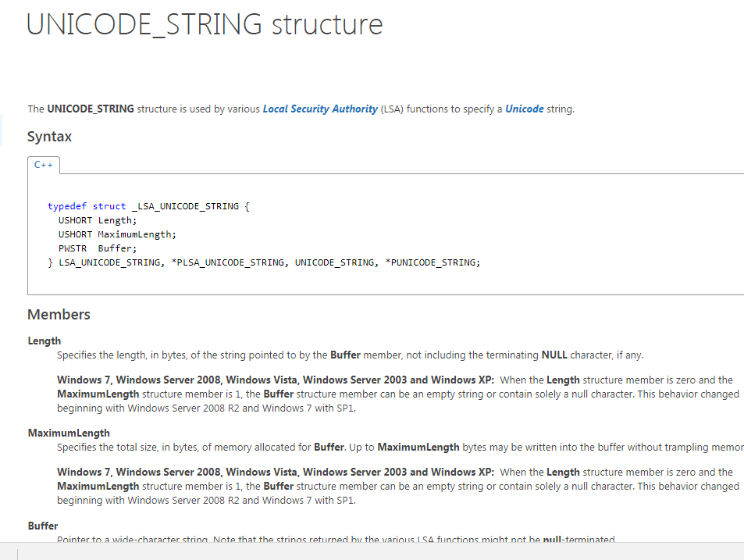Click the typedef keyword in the code

[67, 206]
